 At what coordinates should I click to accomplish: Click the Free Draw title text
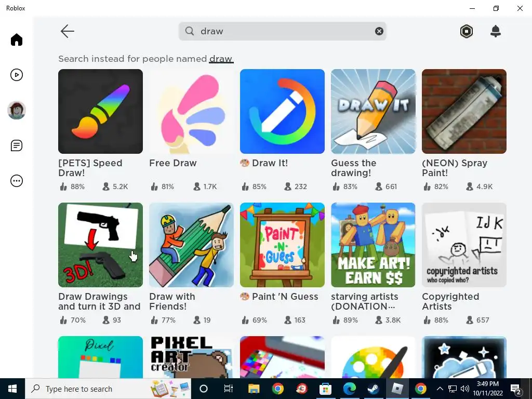tap(172, 163)
